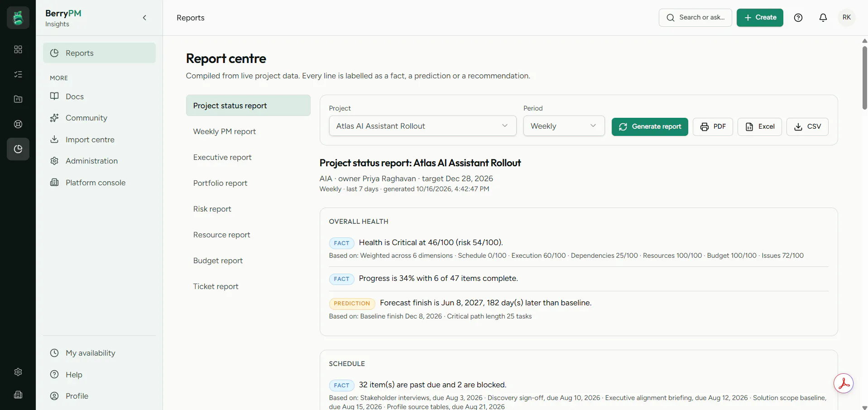Select the pie chart Insights icon in the dark rail

(18, 149)
